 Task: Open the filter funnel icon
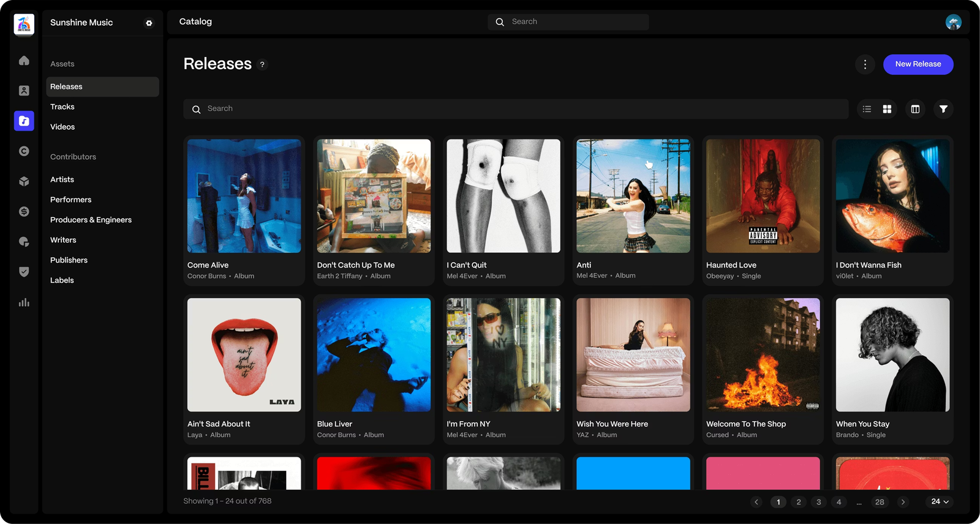coord(943,109)
